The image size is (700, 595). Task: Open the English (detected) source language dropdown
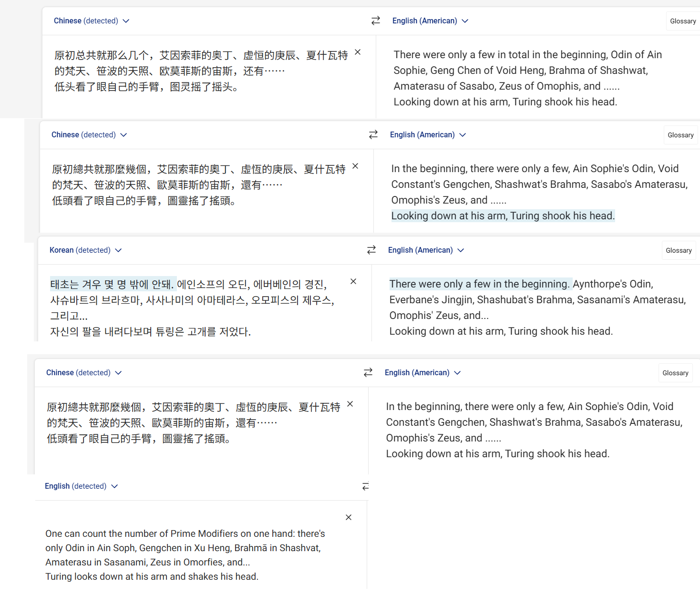[82, 486]
